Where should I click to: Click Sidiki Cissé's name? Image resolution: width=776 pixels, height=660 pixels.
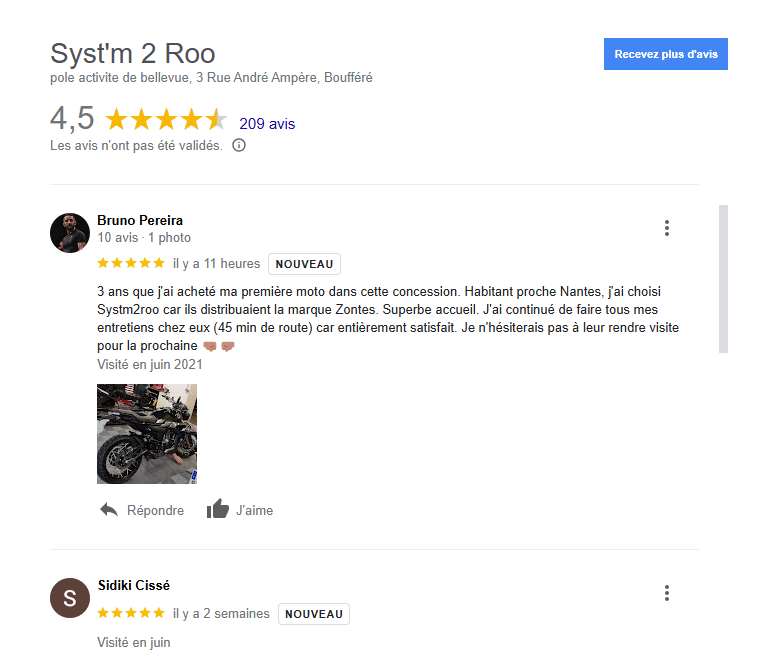pyautogui.click(x=134, y=585)
